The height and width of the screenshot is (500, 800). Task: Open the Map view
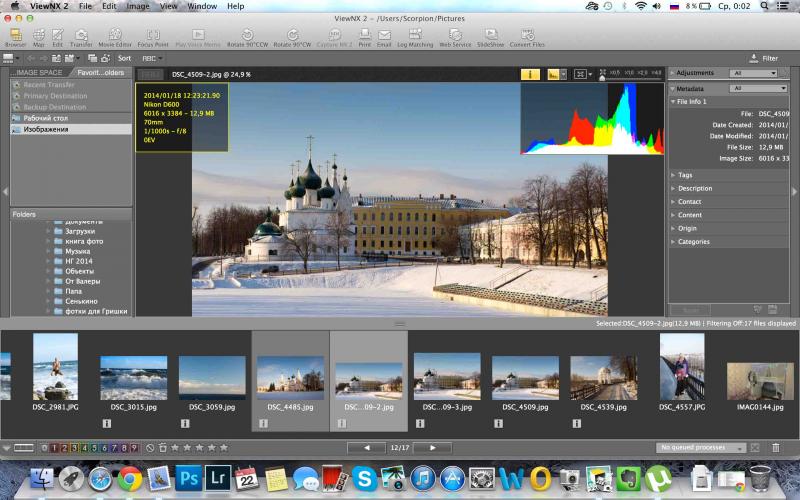coord(39,38)
